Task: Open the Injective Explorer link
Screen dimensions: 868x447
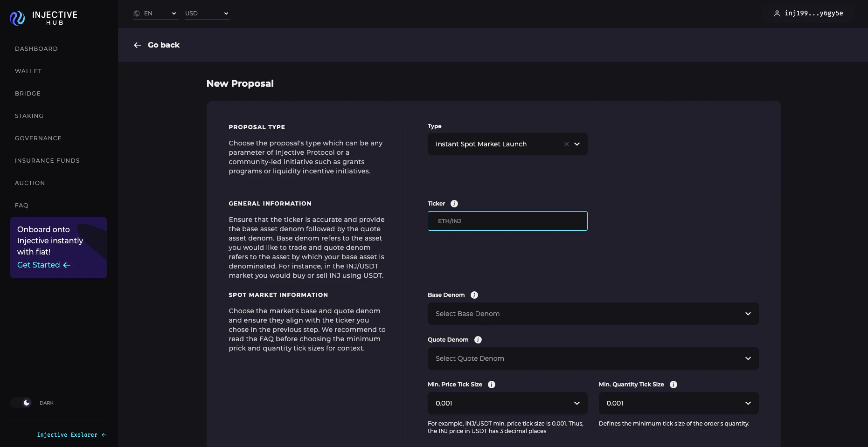Action: click(71, 435)
